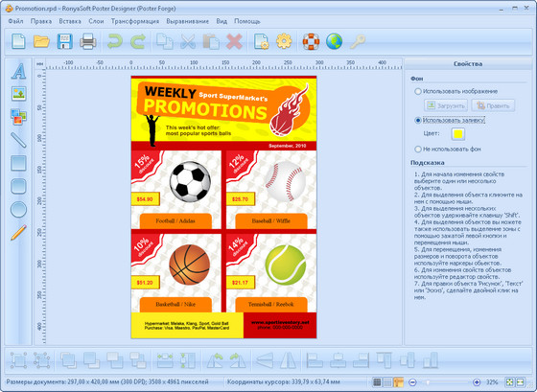Click the $54.90 price tag

pyautogui.click(x=145, y=199)
